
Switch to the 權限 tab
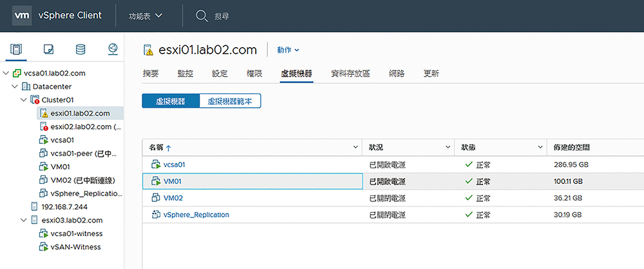pos(254,74)
